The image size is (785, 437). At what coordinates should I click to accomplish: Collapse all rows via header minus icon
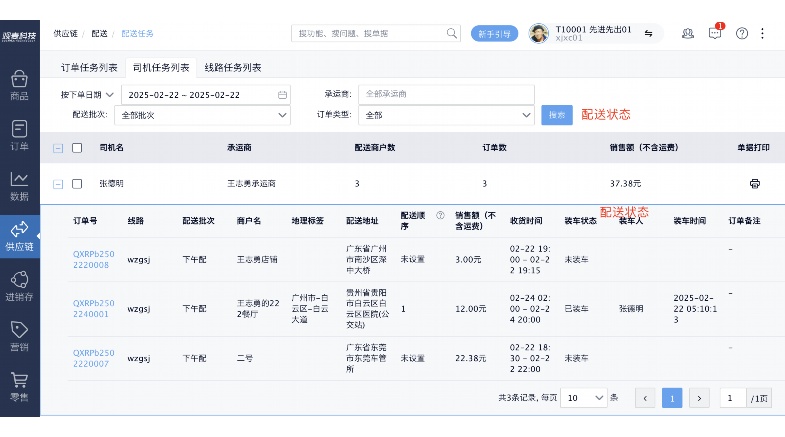pos(58,148)
